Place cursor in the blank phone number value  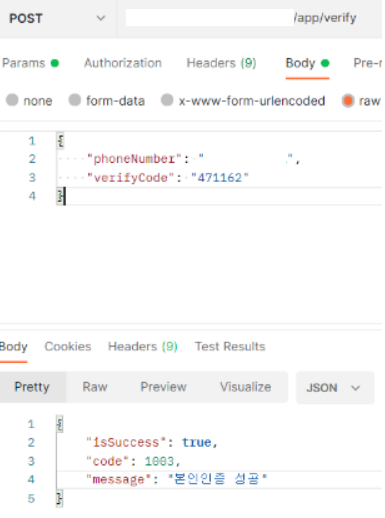pos(246,159)
